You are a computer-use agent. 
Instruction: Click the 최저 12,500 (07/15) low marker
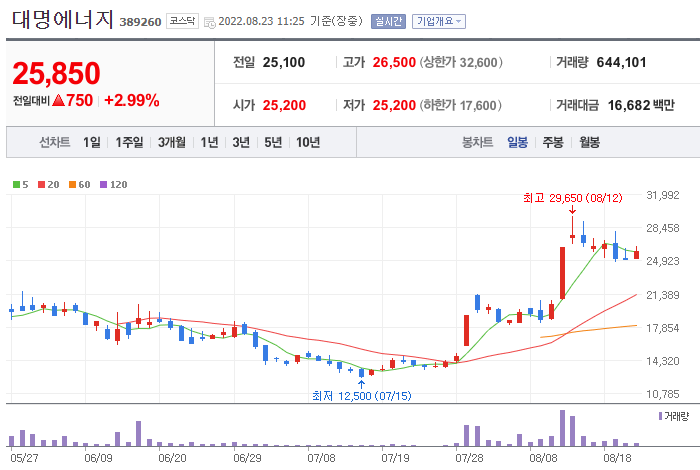[362, 395]
